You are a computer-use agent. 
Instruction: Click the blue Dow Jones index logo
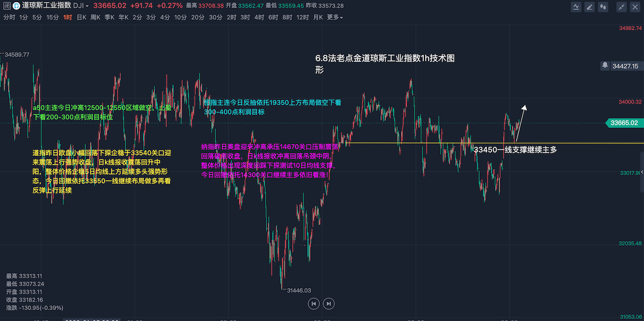[x=16, y=6]
